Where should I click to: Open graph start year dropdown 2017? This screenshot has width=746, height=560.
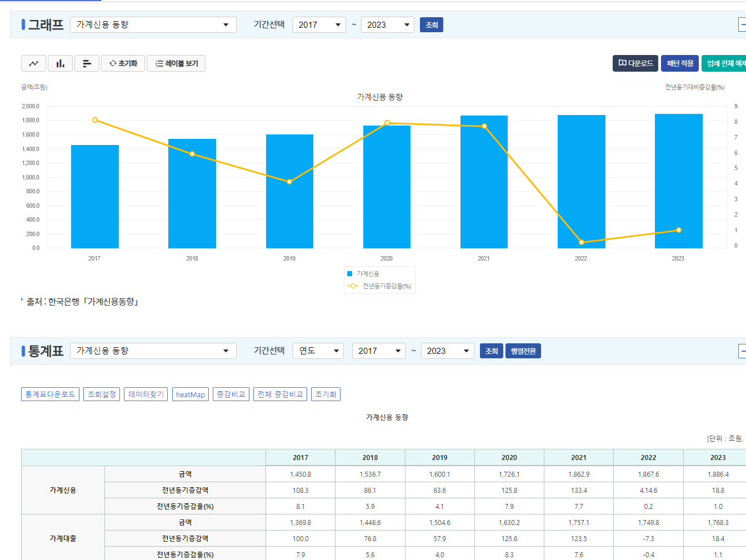click(x=319, y=24)
